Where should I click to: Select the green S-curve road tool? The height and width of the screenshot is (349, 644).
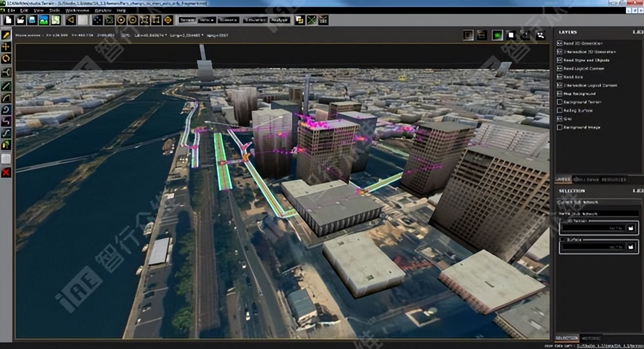pyautogui.click(x=6, y=133)
